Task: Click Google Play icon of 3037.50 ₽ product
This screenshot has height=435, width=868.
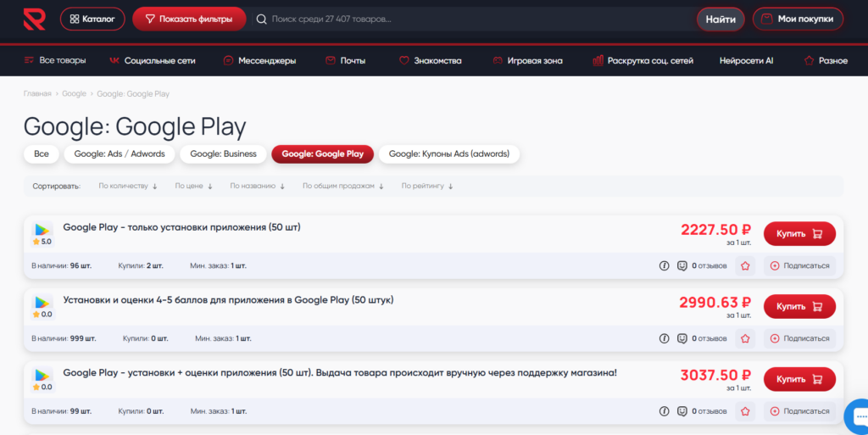Action: pyautogui.click(x=42, y=375)
